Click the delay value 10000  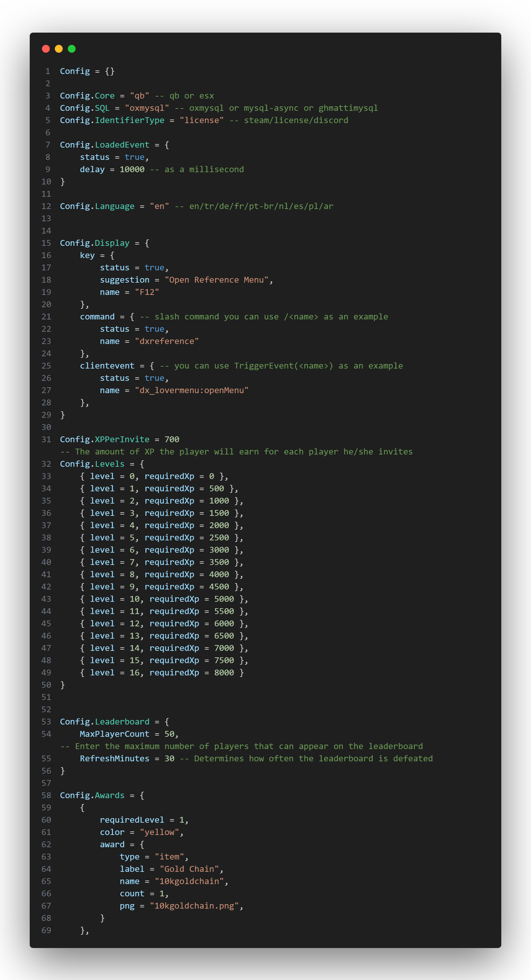[132, 169]
